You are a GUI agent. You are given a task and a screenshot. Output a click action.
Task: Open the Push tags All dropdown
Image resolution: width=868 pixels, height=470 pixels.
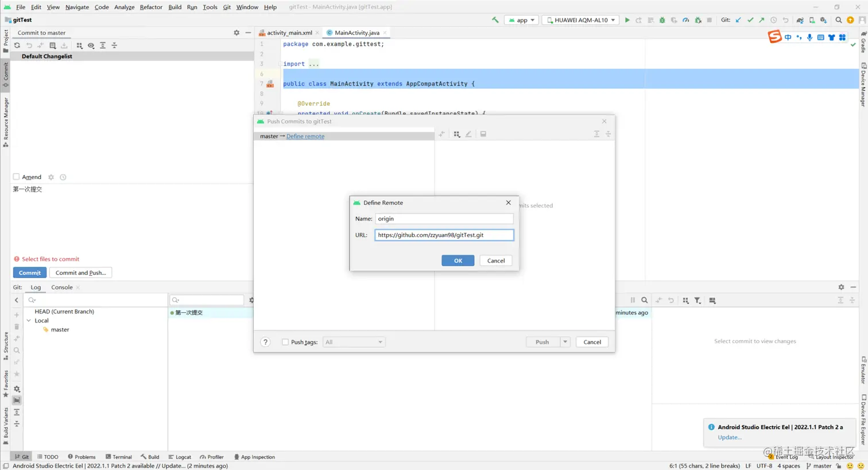click(354, 342)
